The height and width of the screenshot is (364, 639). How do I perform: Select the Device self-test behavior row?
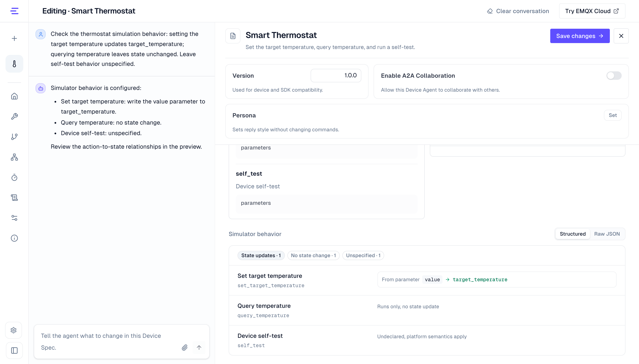coord(427,341)
